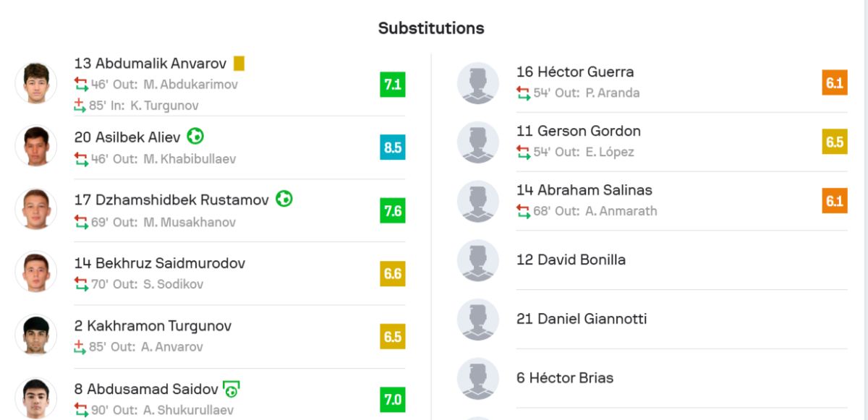Click the 8.5 rating badge for Asilbek Aliev

pos(393,147)
